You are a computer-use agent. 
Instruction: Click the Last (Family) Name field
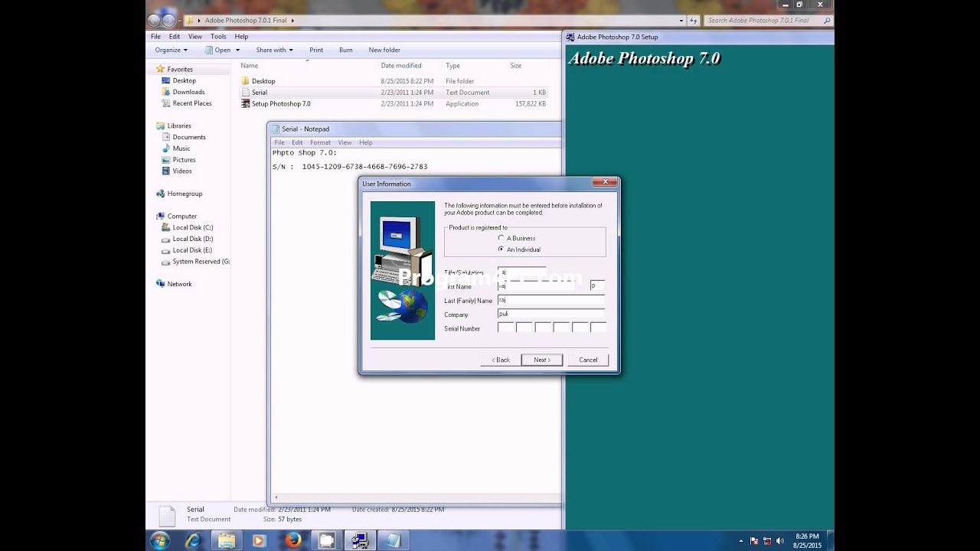(x=550, y=301)
